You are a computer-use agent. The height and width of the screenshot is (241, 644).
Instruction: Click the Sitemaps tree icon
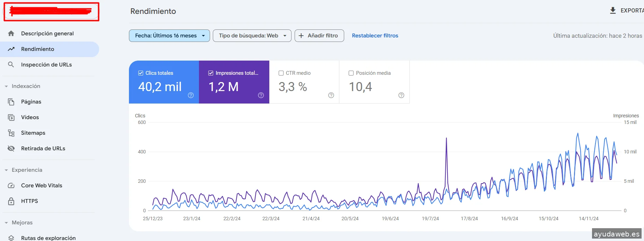11,133
